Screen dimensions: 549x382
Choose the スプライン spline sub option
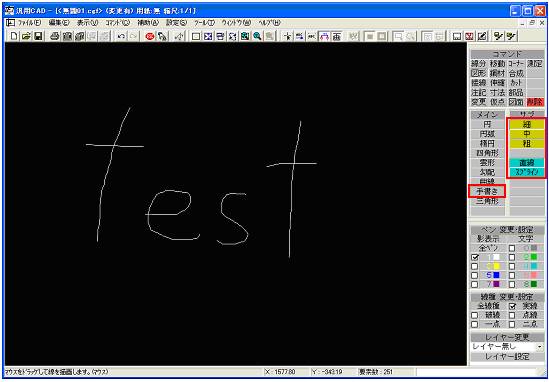click(527, 172)
